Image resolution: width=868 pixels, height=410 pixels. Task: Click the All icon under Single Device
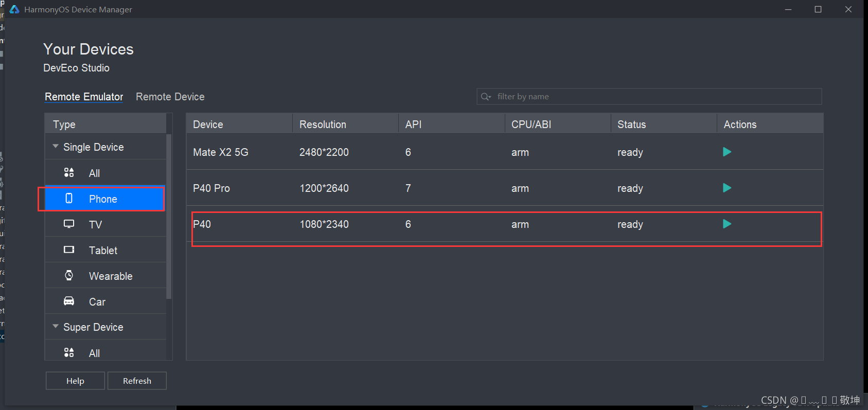tap(69, 172)
